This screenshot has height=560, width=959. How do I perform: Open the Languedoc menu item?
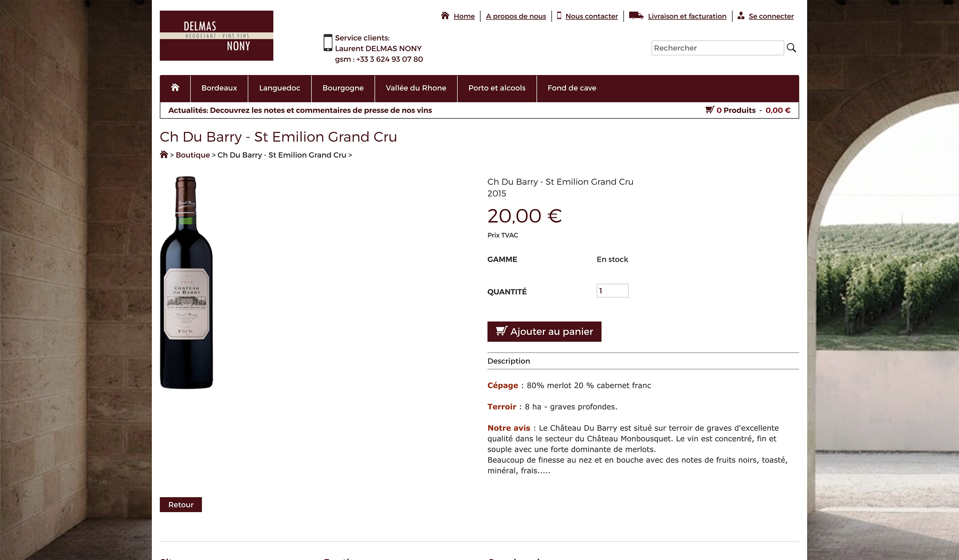(x=280, y=88)
